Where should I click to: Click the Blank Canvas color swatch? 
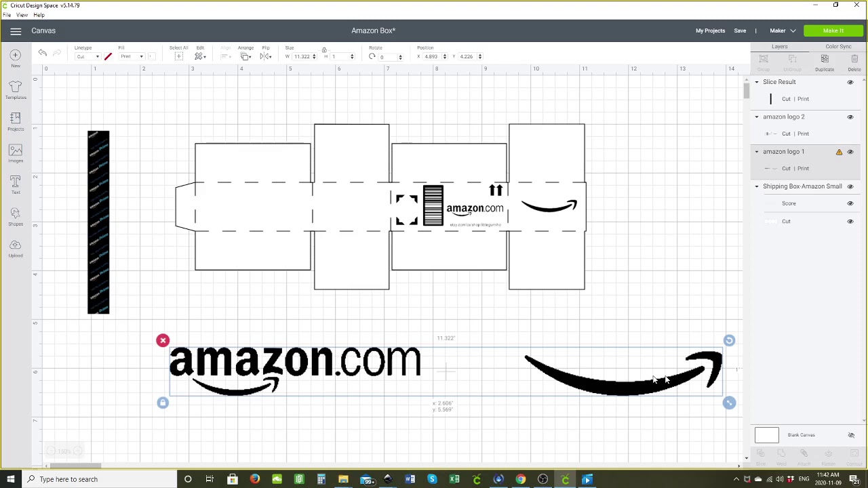pyautogui.click(x=767, y=435)
